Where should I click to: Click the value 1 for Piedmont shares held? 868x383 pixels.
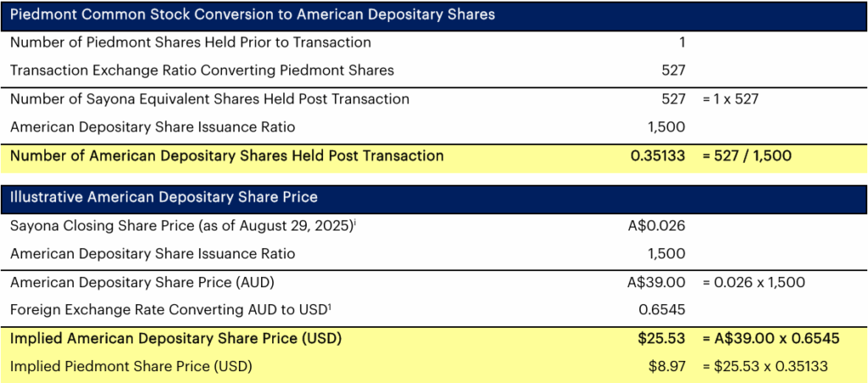coord(682,42)
